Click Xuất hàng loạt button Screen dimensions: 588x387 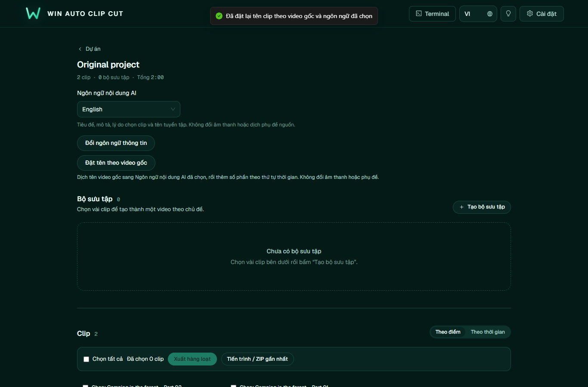pos(192,359)
